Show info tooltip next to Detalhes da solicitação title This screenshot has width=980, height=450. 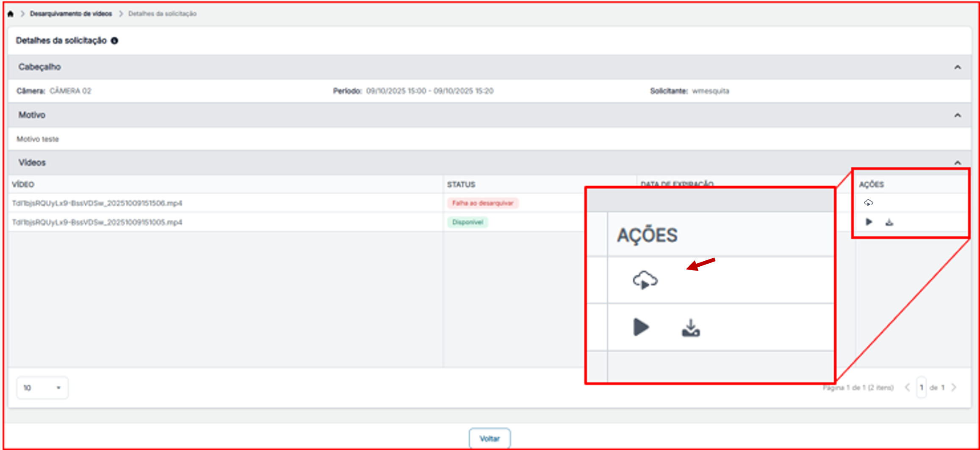[x=114, y=41]
